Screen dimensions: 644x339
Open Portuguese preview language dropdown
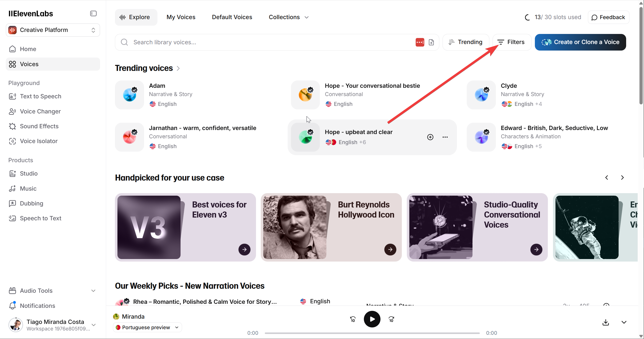147,327
